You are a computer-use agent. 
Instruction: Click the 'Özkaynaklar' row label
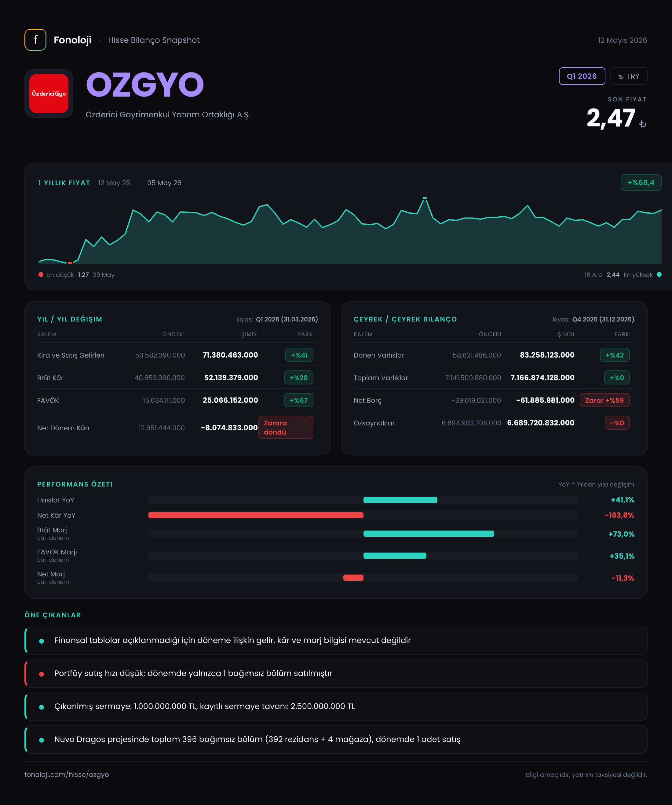(374, 423)
